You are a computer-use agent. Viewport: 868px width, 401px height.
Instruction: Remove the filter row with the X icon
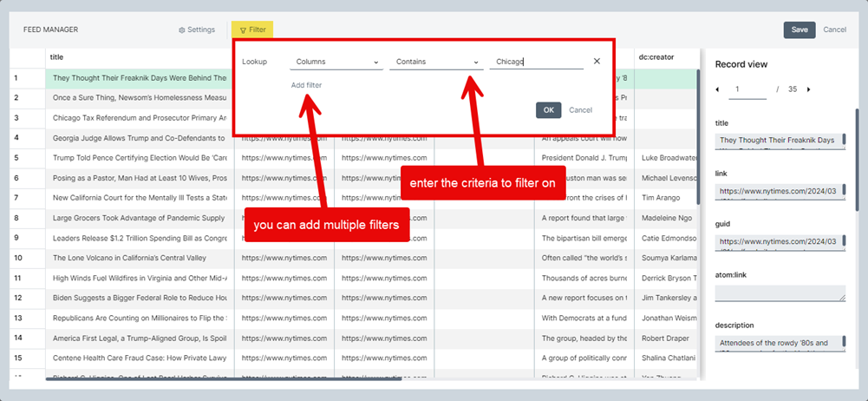597,62
